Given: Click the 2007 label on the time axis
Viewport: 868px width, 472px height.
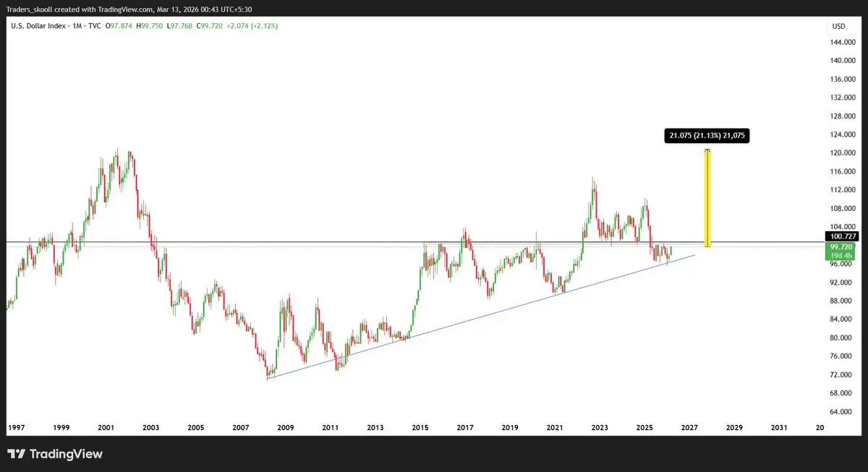Looking at the screenshot, I should pos(241,428).
